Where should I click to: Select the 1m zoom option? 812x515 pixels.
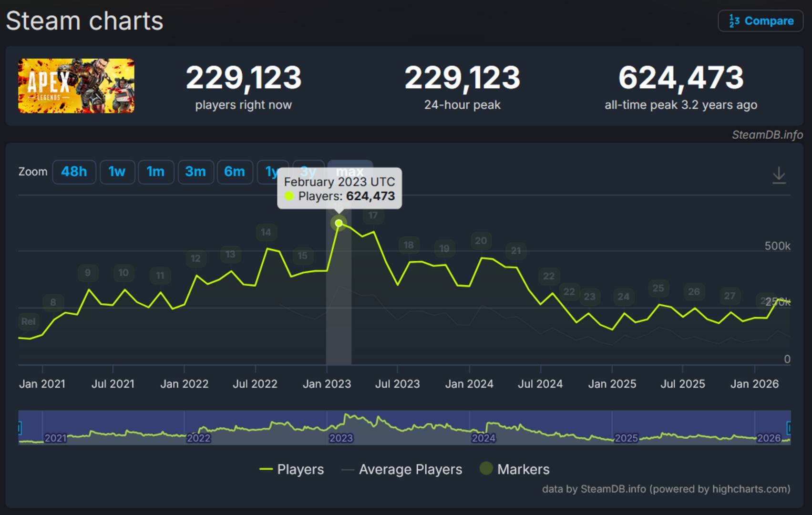tap(156, 172)
